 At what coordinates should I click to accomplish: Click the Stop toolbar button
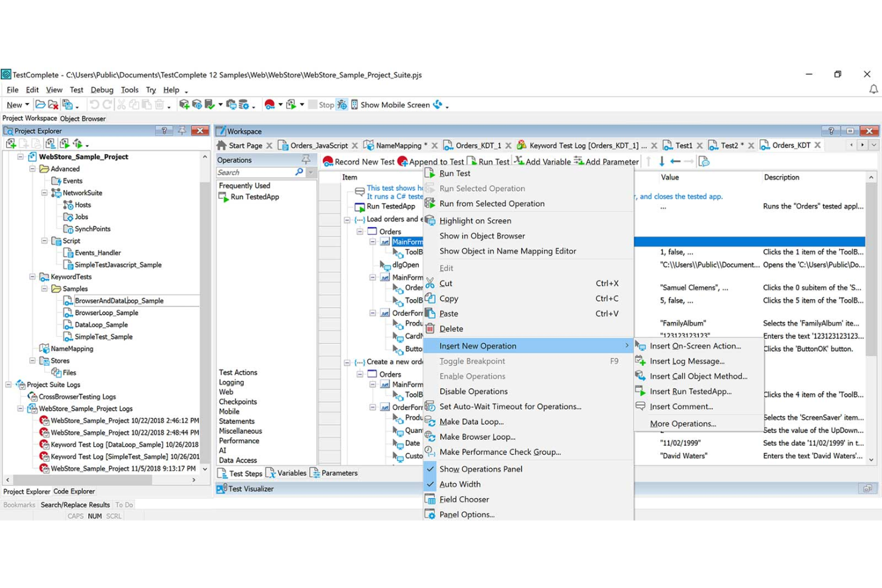point(321,105)
